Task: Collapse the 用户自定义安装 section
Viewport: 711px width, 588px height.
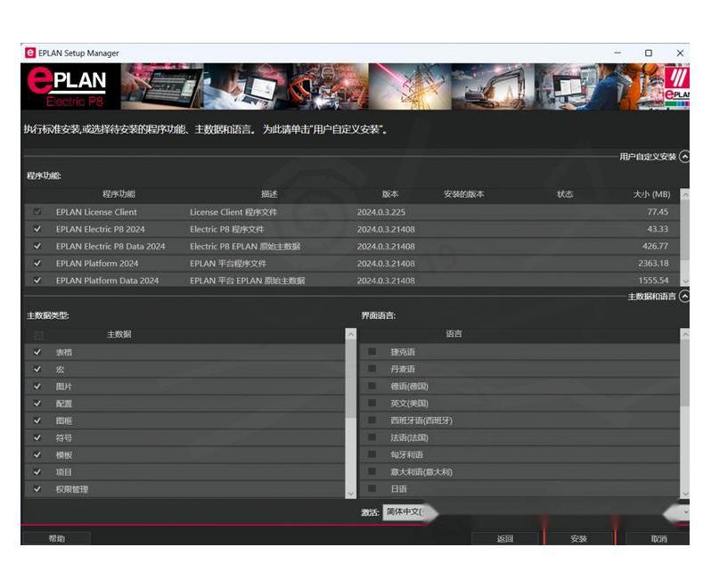Action: [684, 157]
